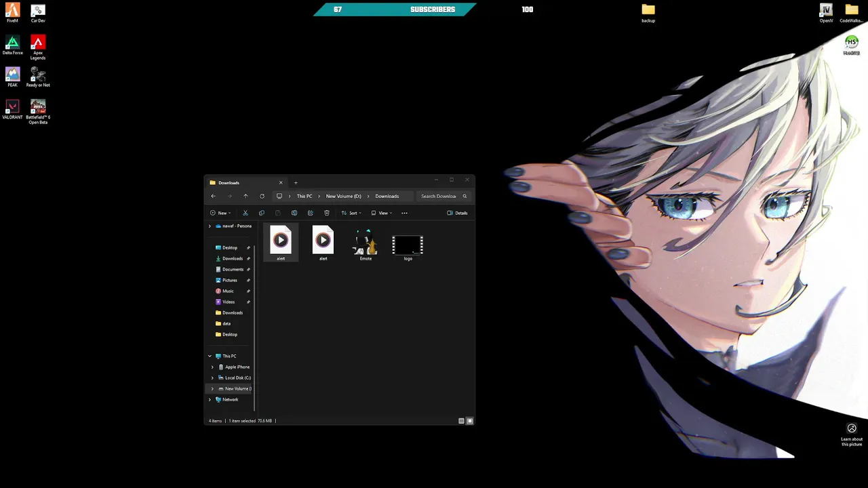Select the OpenIV desktop icon
This screenshot has width=868, height=488.
tap(826, 13)
